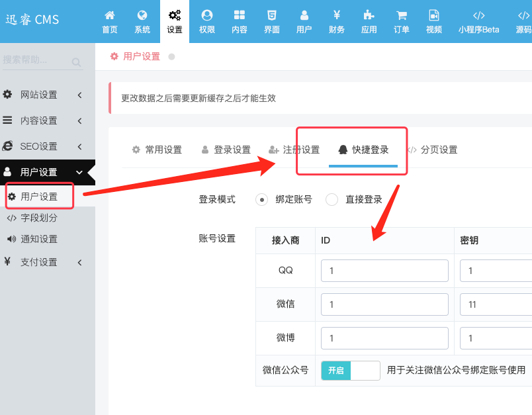The width and height of the screenshot is (532, 415).
Task: Switch to 登录设置 tab
Action: (x=226, y=150)
